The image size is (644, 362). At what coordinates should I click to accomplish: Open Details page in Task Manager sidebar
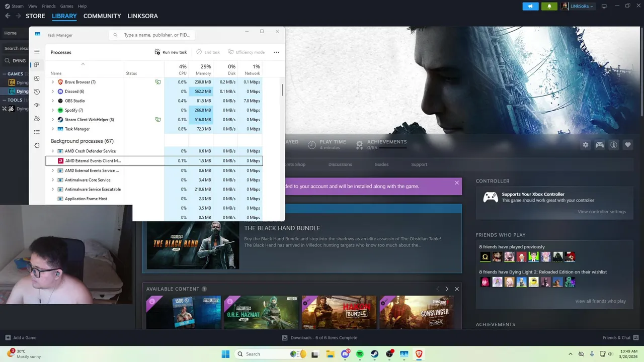(37, 132)
